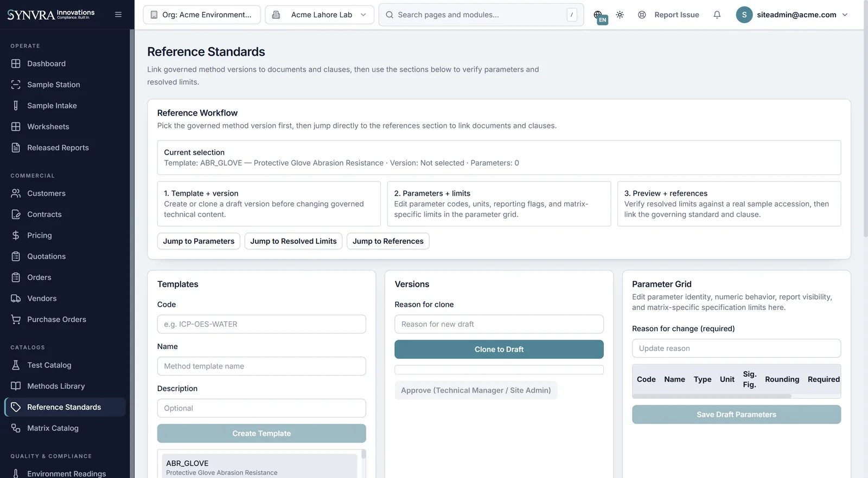Focus the Reason for new draft field
Screen dimensions: 868x478
[499, 324]
